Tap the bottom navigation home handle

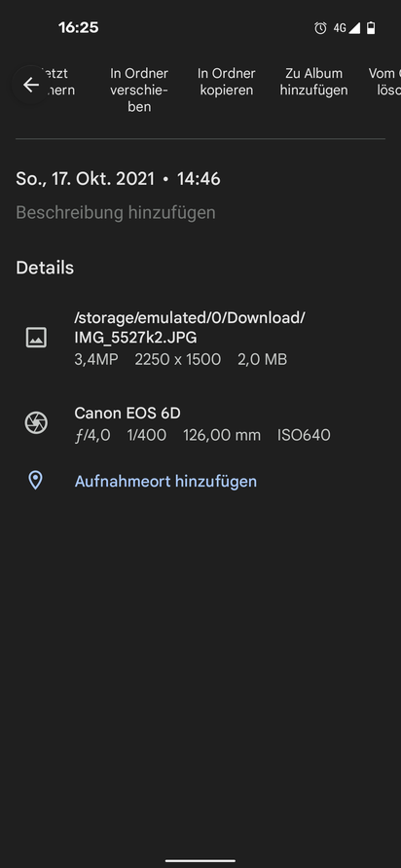(200, 860)
